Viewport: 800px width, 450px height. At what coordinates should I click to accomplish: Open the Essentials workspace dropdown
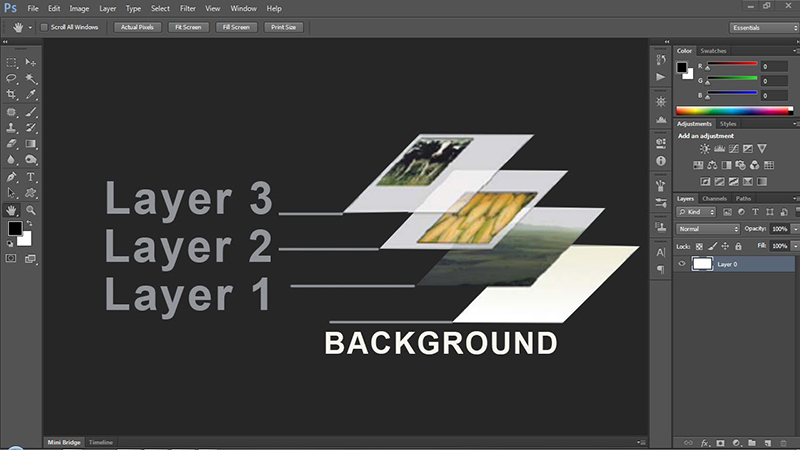tap(764, 28)
